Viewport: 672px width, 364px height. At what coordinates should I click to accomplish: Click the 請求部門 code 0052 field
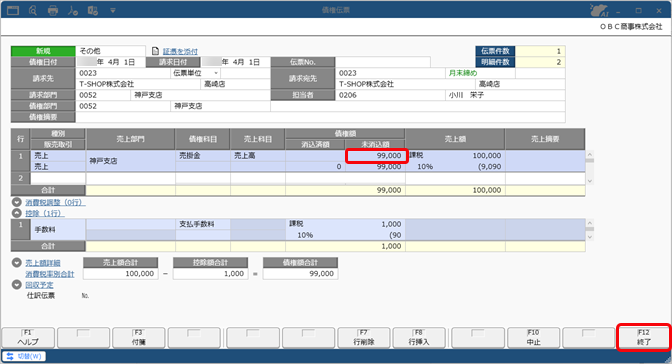pos(103,95)
